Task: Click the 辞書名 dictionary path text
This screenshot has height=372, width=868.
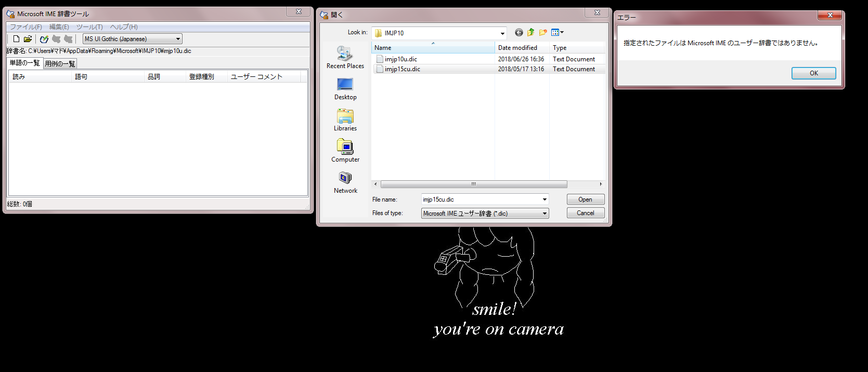Action: tap(99, 51)
